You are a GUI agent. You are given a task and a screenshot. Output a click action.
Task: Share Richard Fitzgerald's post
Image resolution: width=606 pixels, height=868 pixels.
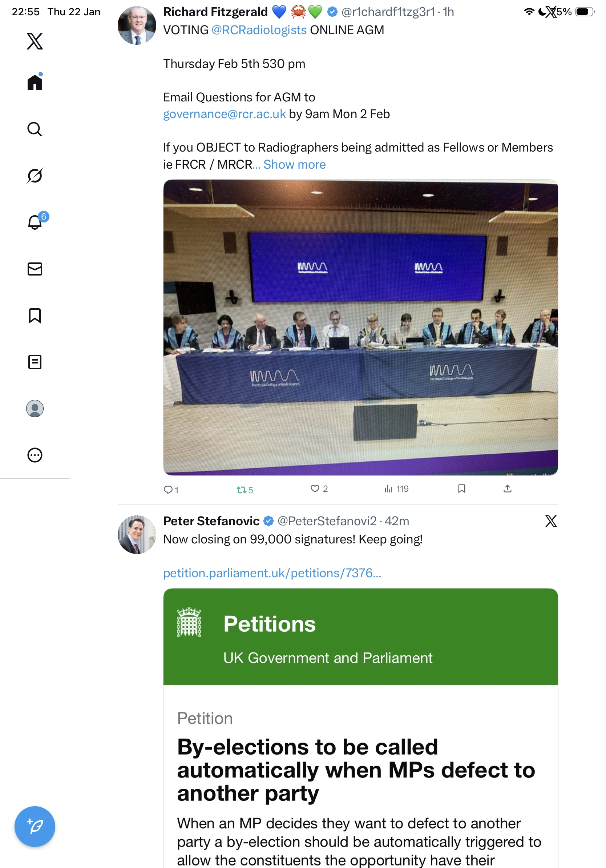click(x=508, y=489)
